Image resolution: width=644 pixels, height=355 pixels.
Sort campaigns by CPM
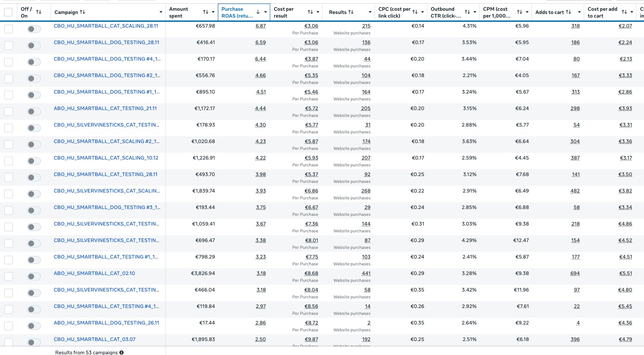point(519,12)
